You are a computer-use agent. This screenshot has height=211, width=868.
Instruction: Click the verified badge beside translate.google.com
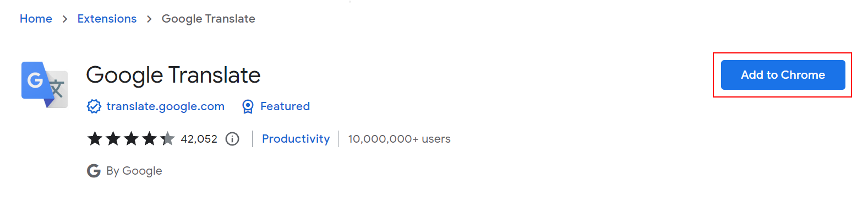(x=94, y=106)
